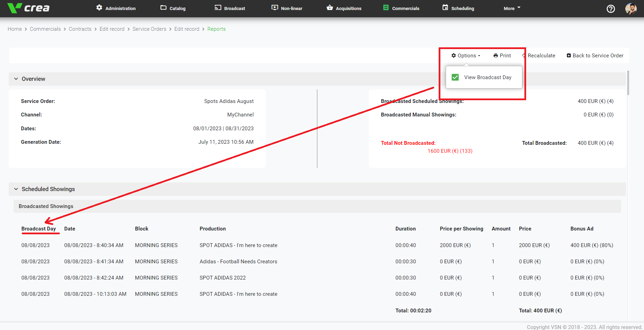The height and width of the screenshot is (330, 644).
Task: Click Back to Service Order button
Action: point(595,55)
